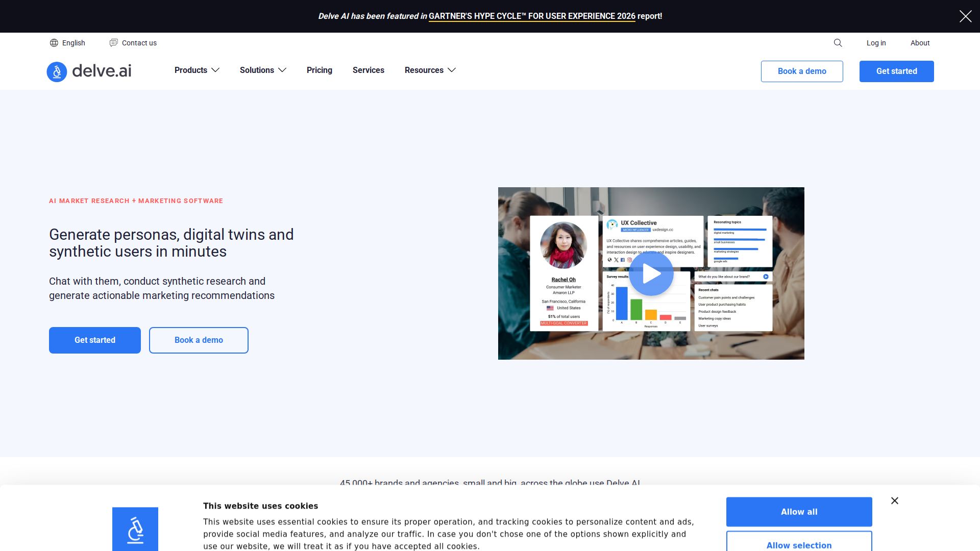Open the Services page
This screenshot has height=551, width=980.
pos(369,70)
